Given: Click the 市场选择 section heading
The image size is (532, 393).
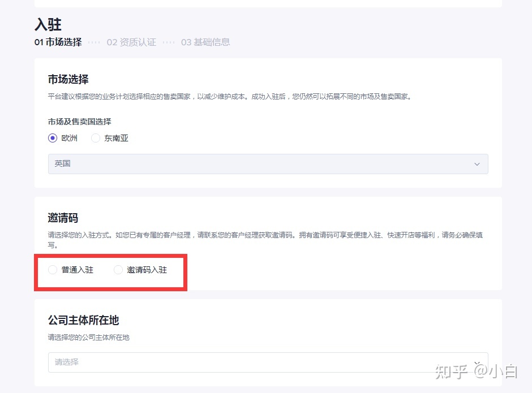Looking at the screenshot, I should click(68, 79).
